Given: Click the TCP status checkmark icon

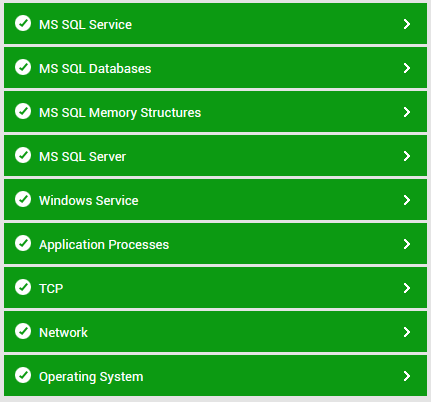Looking at the screenshot, I should coord(23,287).
